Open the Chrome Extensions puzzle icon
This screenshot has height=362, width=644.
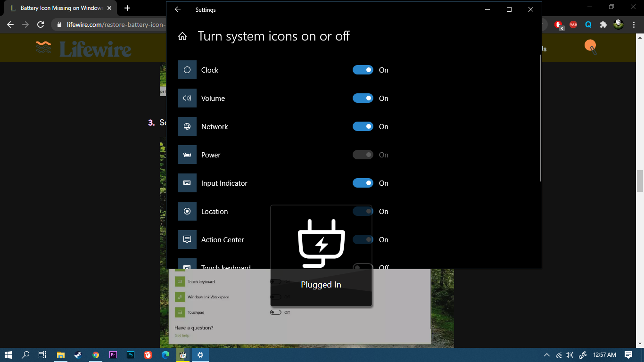click(603, 25)
